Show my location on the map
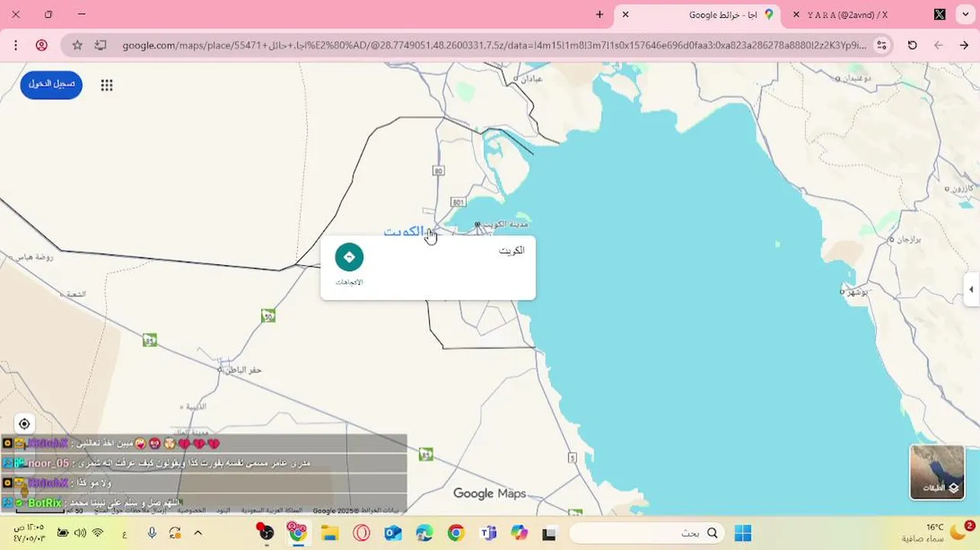The image size is (980, 550). coord(24,424)
